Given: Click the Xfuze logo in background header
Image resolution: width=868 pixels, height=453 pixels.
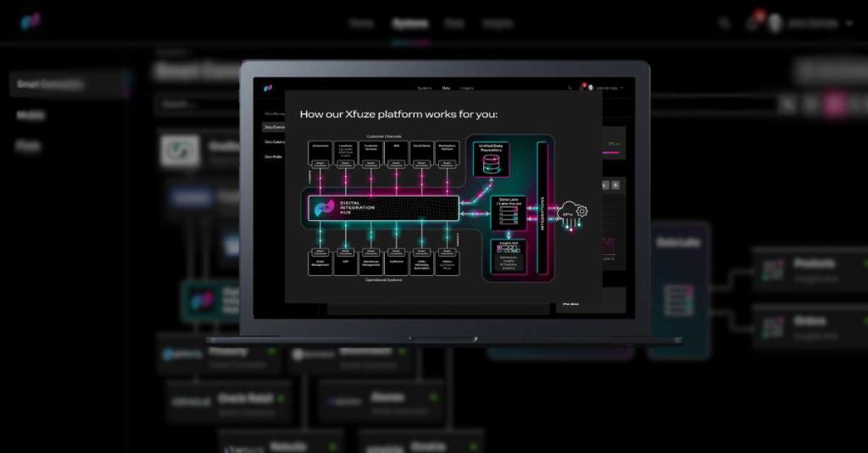Looking at the screenshot, I should click(32, 22).
